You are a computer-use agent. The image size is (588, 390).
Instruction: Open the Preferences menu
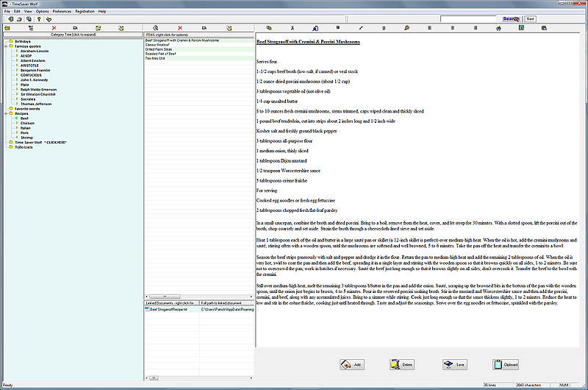coord(62,11)
